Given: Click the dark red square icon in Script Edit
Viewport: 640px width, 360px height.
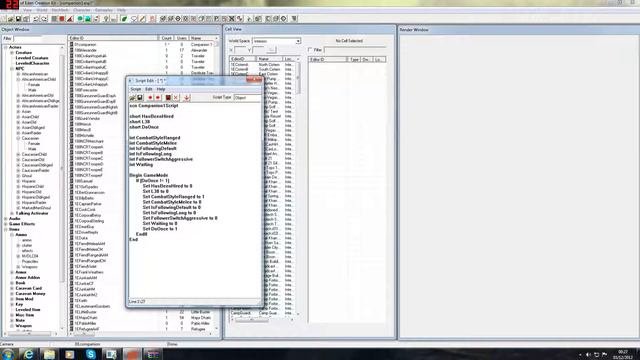Looking at the screenshot, I should [168, 98].
